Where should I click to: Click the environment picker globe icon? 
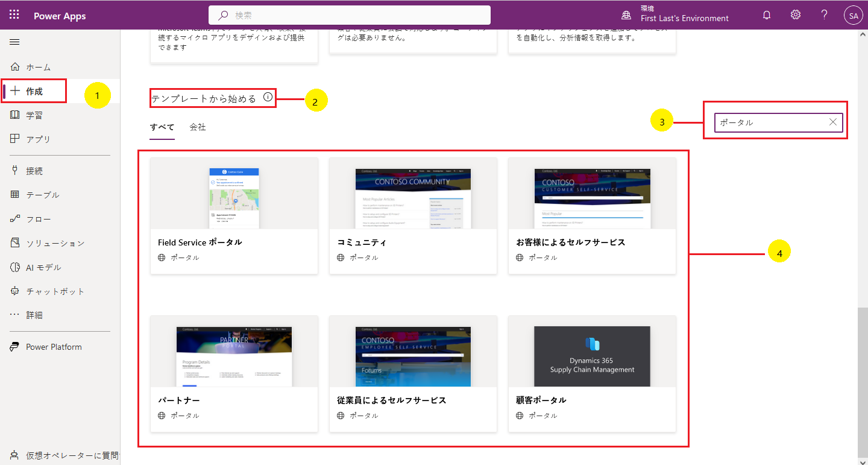click(x=627, y=15)
